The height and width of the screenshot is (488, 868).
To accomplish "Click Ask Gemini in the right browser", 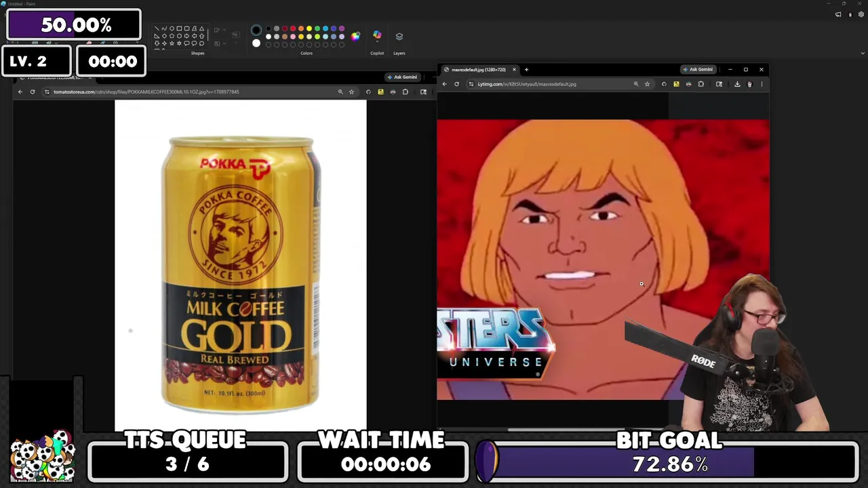I will point(698,69).
